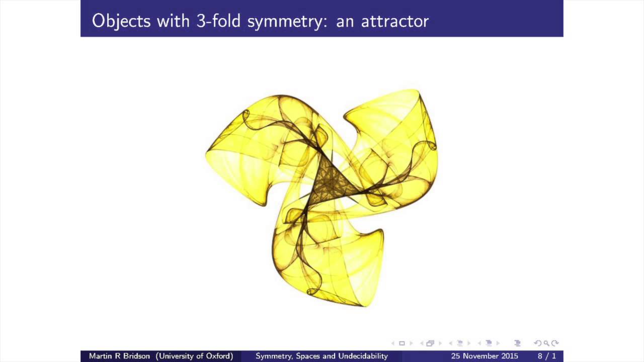Click footer title 'Symmetry, Spaces and Undecidability'

[x=321, y=356]
